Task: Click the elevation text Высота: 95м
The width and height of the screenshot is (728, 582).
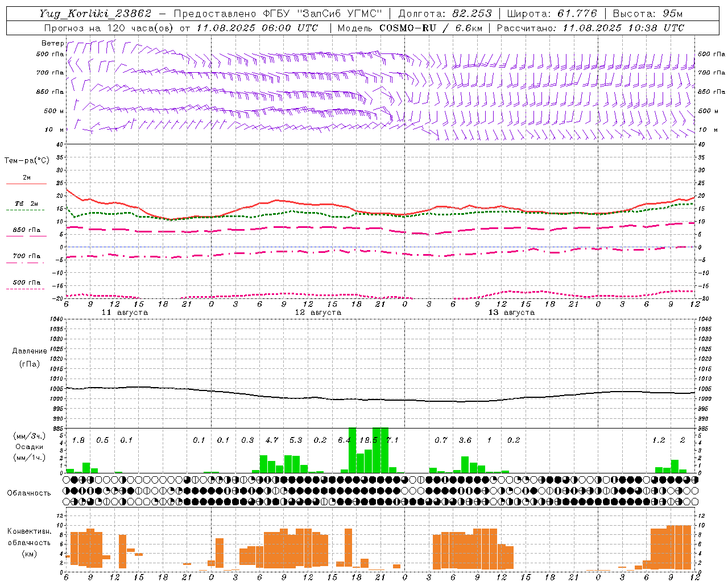Action: coord(648,14)
